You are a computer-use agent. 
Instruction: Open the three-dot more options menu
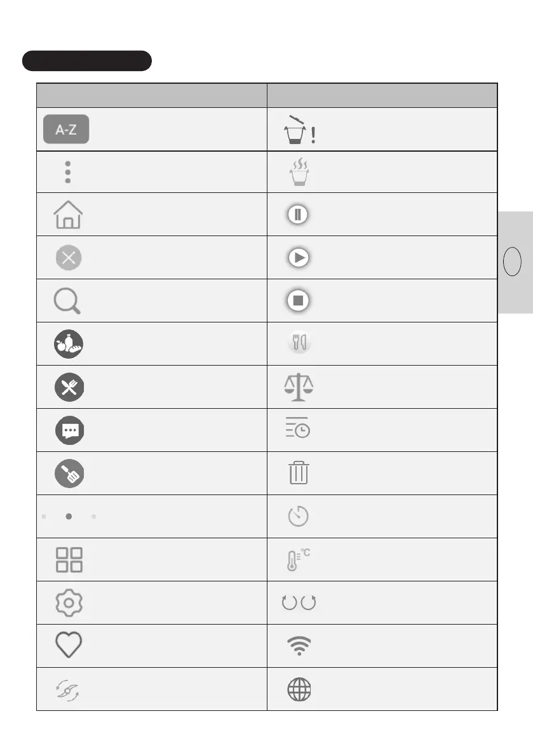coord(67,172)
